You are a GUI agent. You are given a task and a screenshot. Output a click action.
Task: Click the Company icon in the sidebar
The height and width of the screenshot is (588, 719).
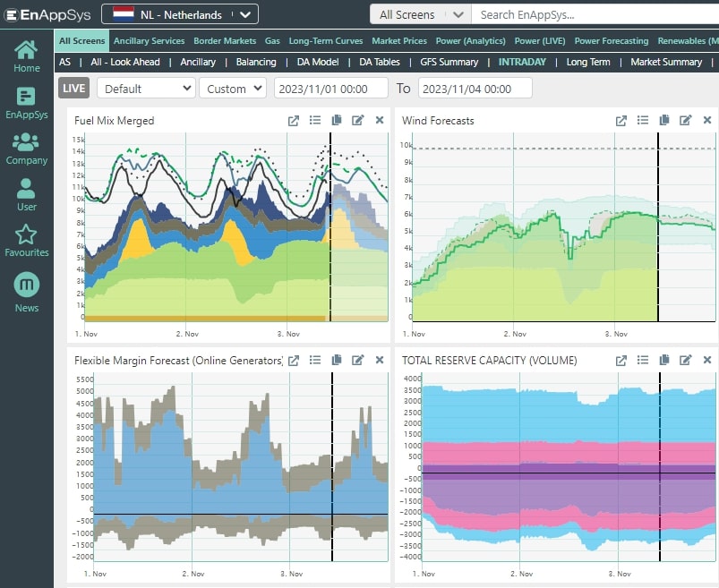[x=26, y=145]
